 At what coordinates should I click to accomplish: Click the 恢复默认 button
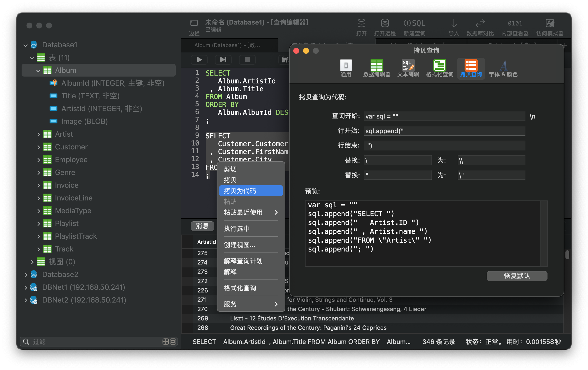click(517, 276)
